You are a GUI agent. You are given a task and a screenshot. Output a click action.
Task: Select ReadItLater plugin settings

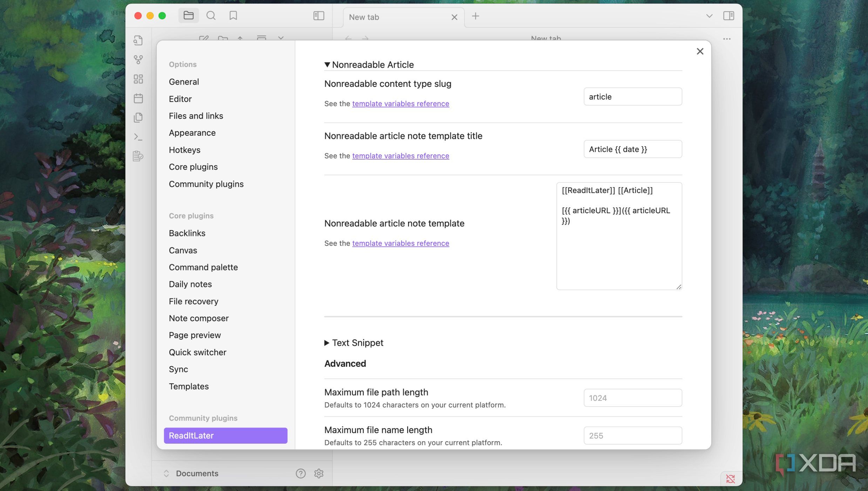point(225,436)
